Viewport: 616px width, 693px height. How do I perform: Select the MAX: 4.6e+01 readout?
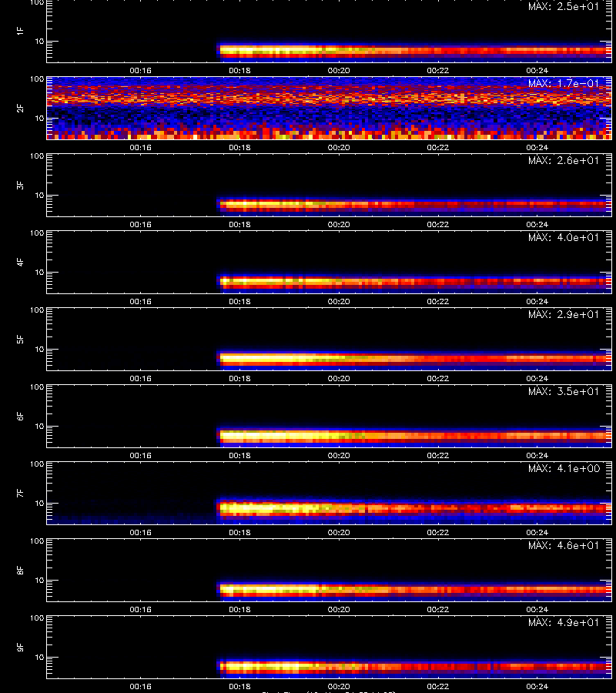point(564,545)
